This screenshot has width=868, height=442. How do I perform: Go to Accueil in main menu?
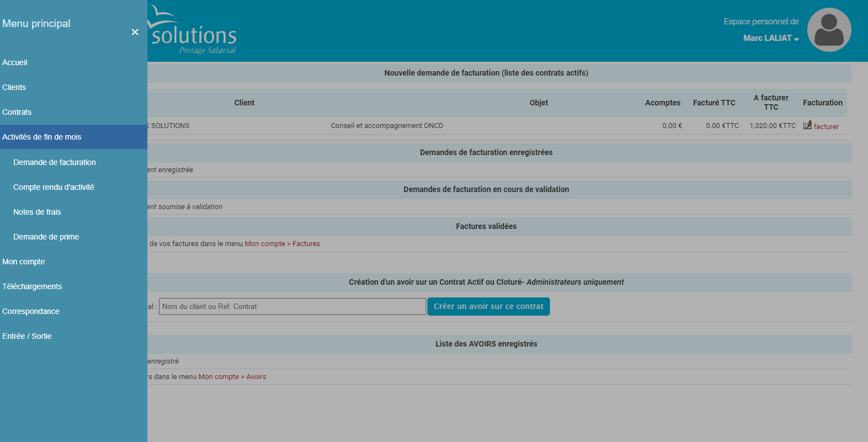15,62
